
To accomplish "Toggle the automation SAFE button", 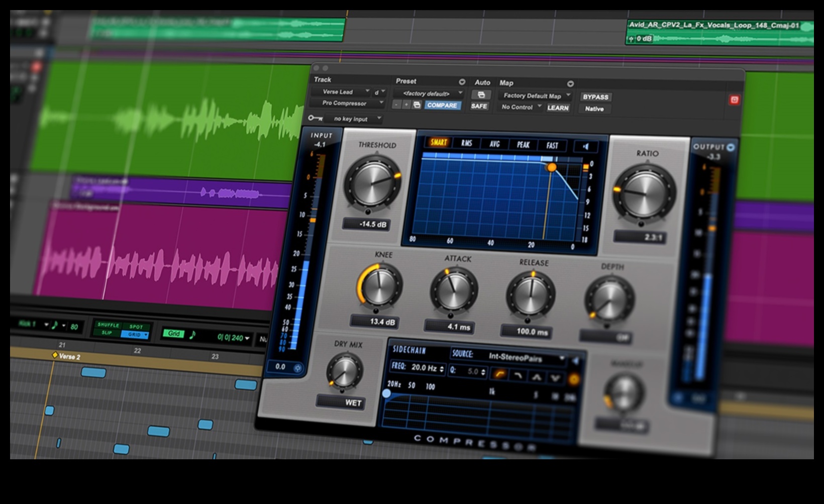I will pos(479,106).
